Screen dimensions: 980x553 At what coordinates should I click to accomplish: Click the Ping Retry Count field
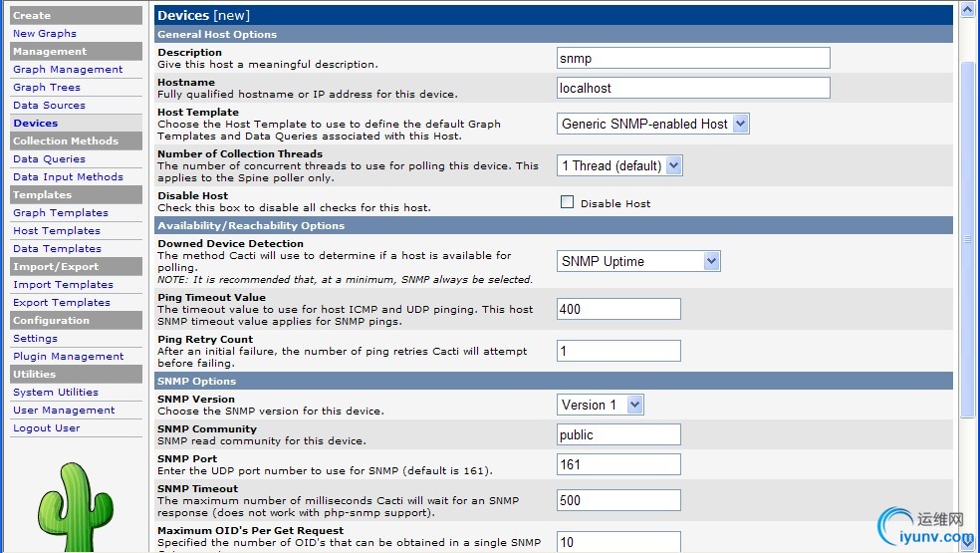tap(618, 351)
